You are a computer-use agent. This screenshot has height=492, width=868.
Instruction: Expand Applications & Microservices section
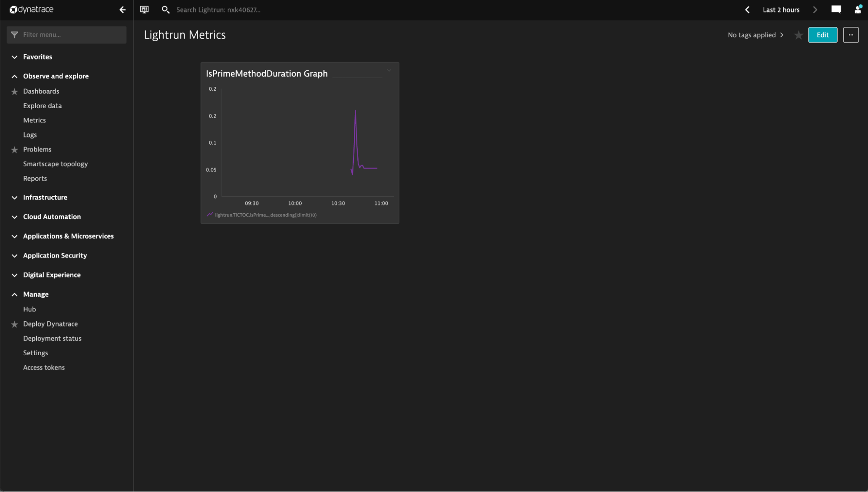pyautogui.click(x=68, y=236)
